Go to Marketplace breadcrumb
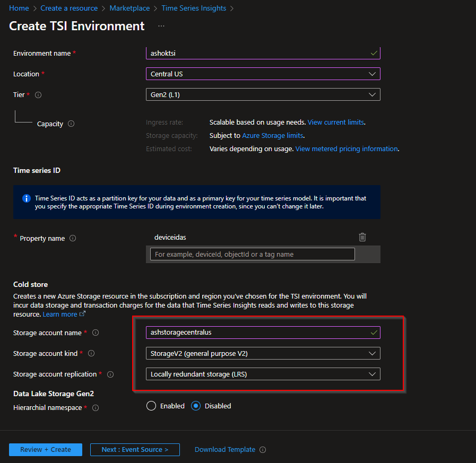This screenshot has width=476, height=463. click(x=129, y=8)
